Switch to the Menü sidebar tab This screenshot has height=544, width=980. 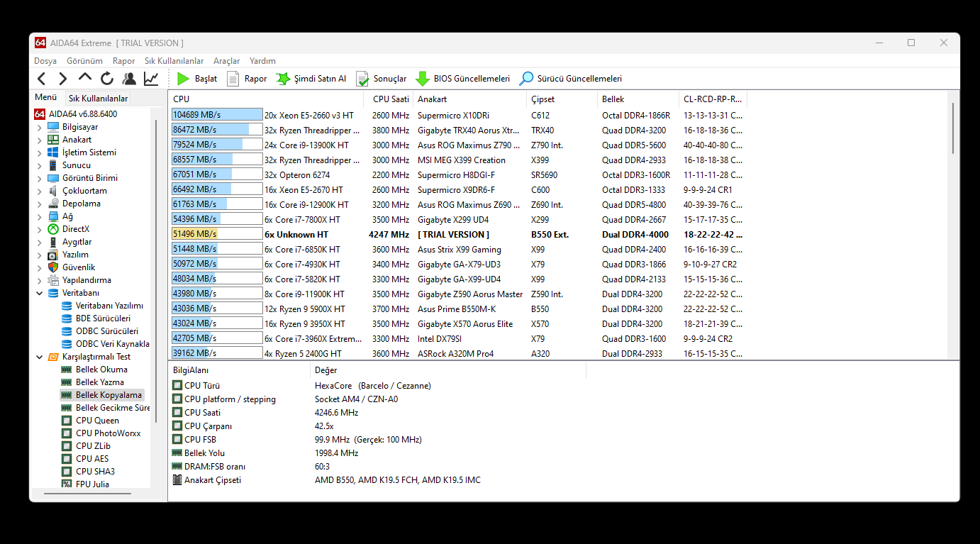(46, 97)
